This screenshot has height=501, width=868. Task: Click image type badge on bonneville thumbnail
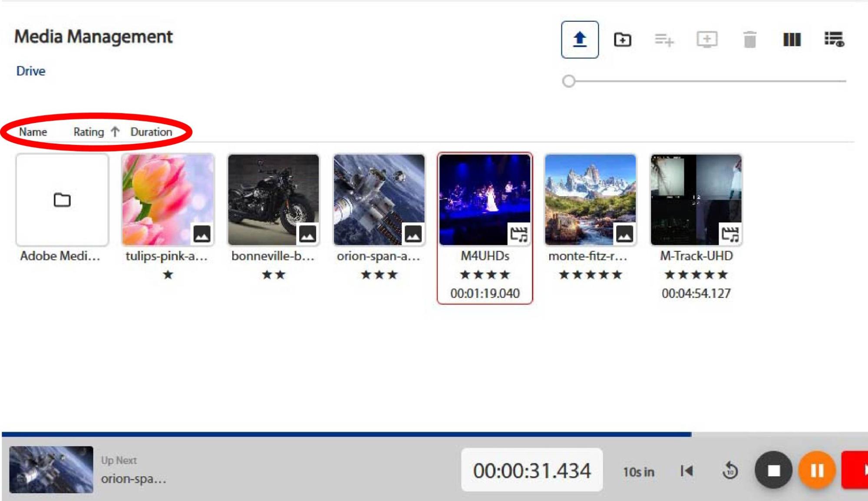click(x=307, y=234)
